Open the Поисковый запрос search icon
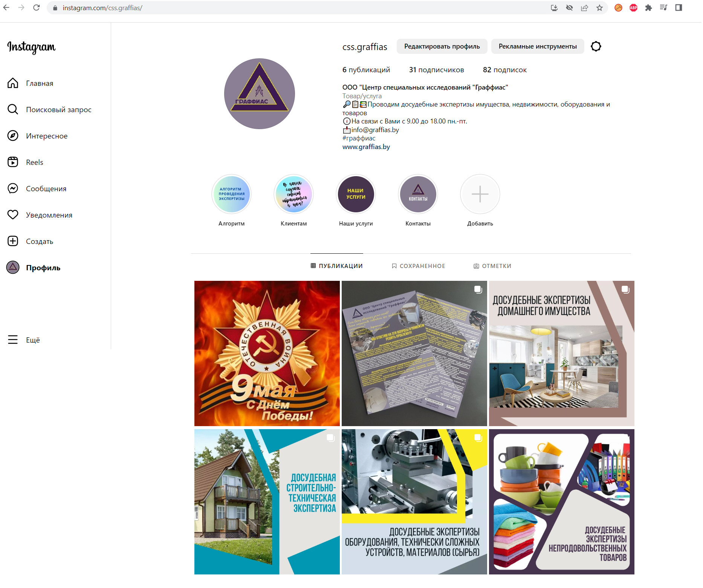Viewport: 703px width, 588px height. point(13,110)
